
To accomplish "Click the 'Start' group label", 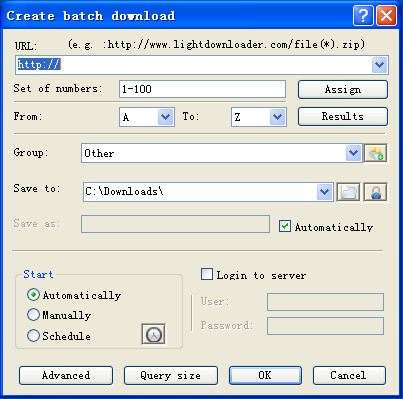I will point(38,274).
